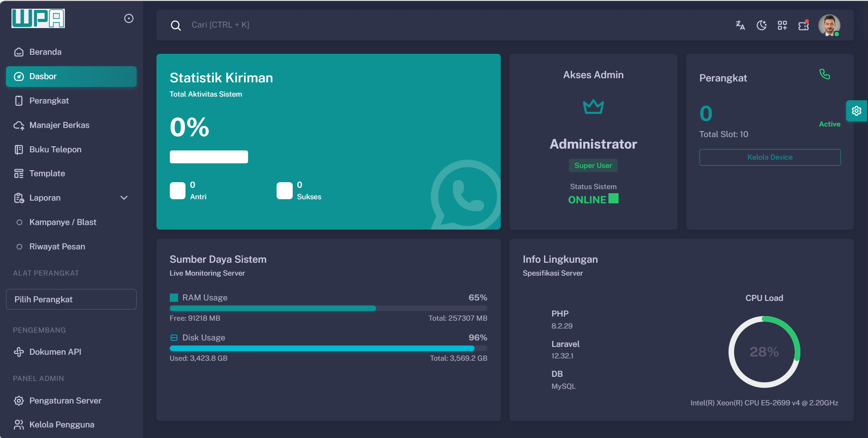Collapse the Laporan menu chevron
This screenshot has width=868, height=438.
pyautogui.click(x=124, y=197)
